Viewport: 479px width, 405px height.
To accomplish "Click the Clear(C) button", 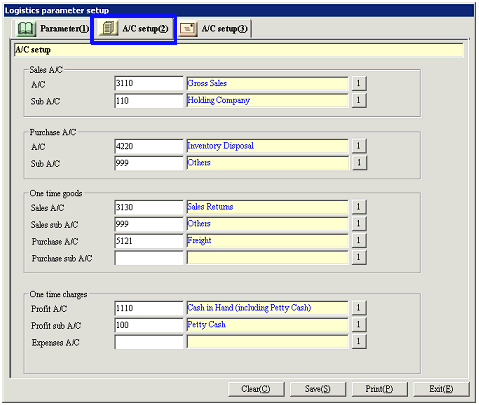I will (256, 389).
